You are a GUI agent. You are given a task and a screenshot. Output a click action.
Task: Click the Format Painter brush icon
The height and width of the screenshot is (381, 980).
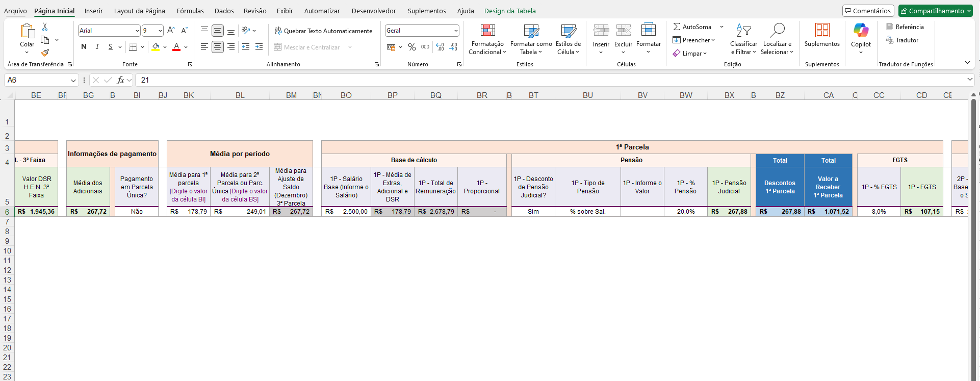(x=45, y=53)
